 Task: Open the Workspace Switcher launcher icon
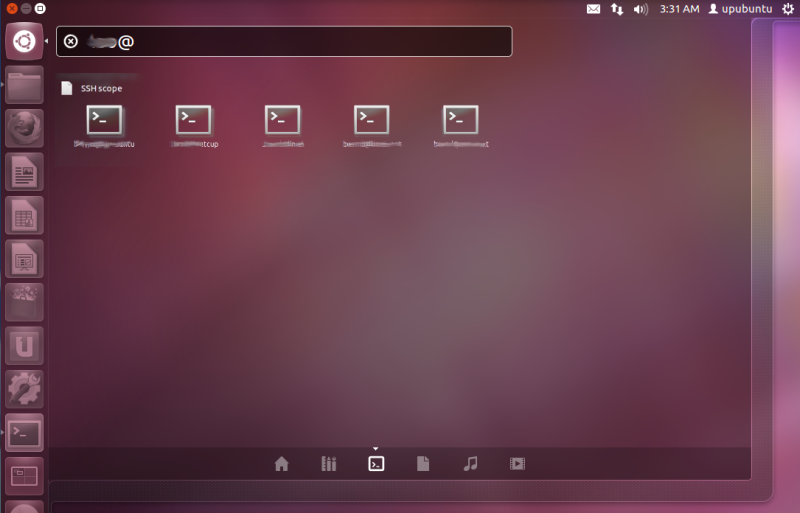pyautogui.click(x=24, y=476)
